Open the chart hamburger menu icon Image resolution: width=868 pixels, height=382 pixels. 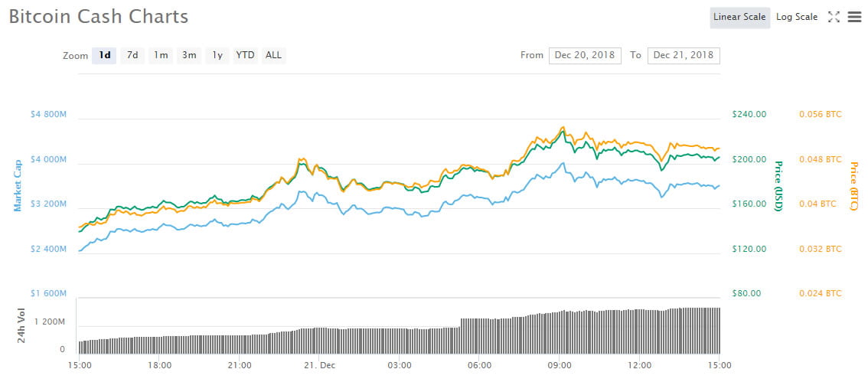click(853, 17)
